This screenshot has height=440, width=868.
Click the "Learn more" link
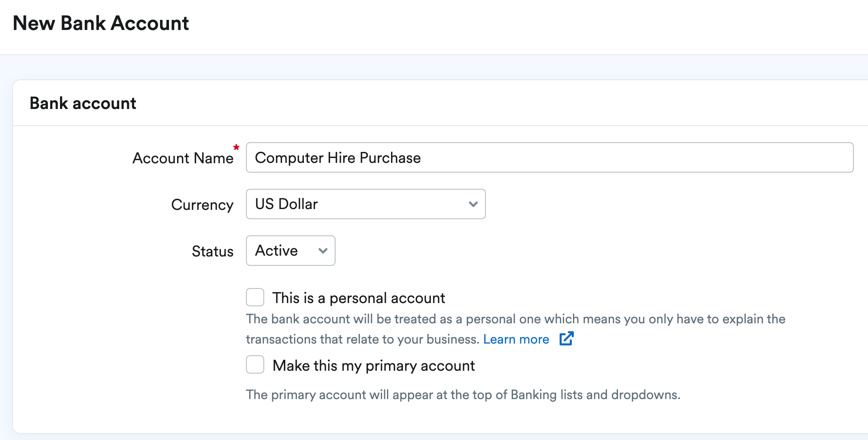coord(516,339)
